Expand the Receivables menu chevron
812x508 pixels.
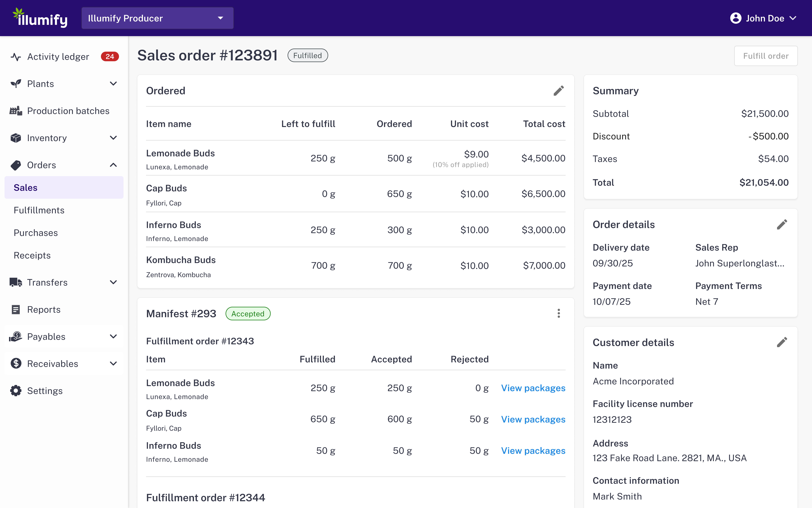(113, 364)
